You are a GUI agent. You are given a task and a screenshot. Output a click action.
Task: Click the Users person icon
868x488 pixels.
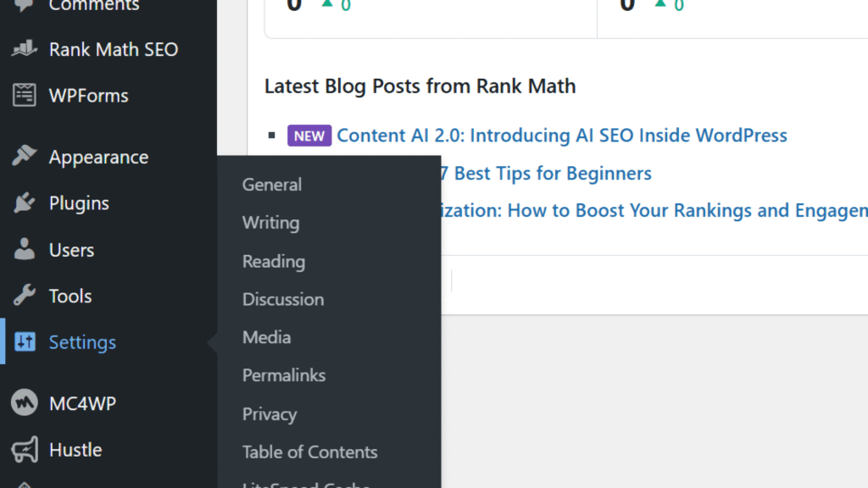coord(25,250)
